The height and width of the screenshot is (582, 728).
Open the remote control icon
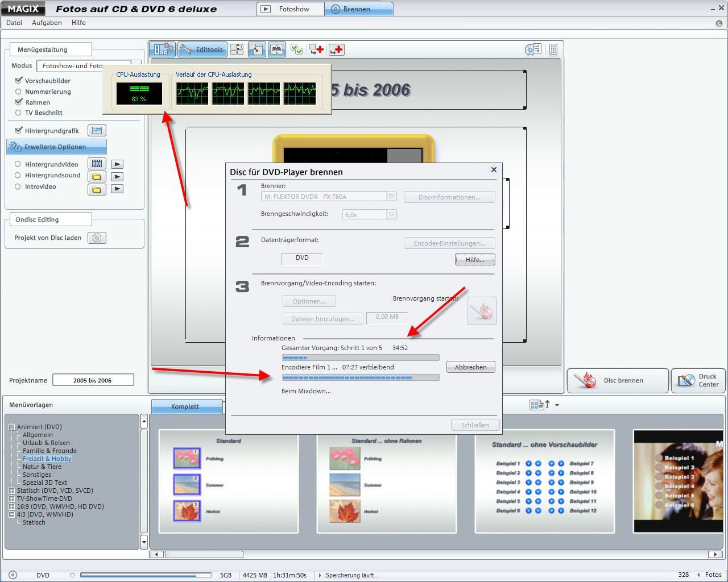click(553, 49)
